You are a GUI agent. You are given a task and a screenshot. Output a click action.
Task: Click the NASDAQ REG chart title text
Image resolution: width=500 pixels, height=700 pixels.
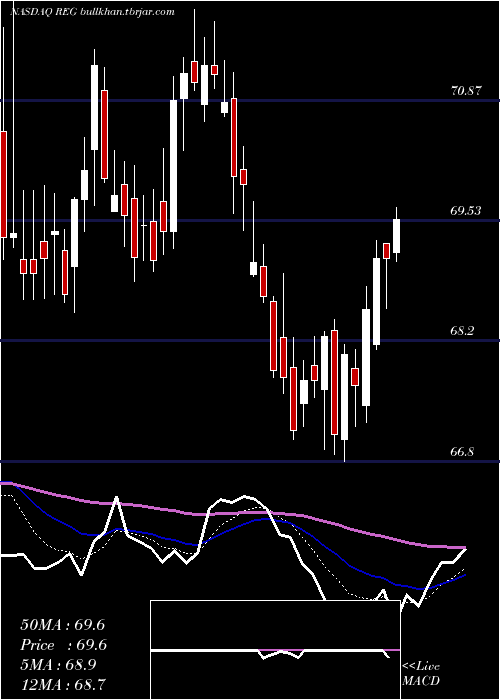pyautogui.click(x=92, y=12)
